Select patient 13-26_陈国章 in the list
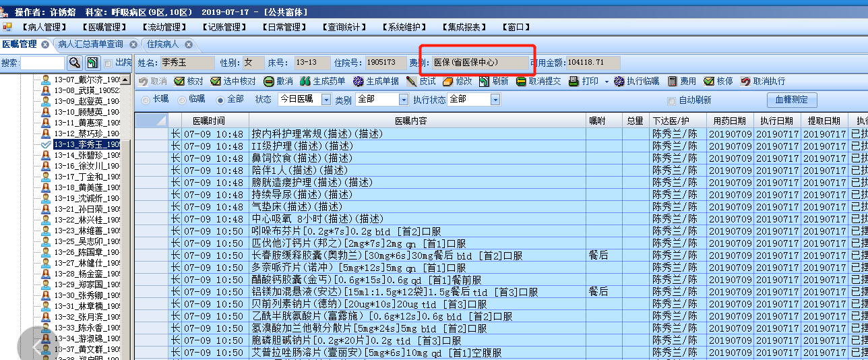This screenshot has width=868, height=360. tap(86, 252)
